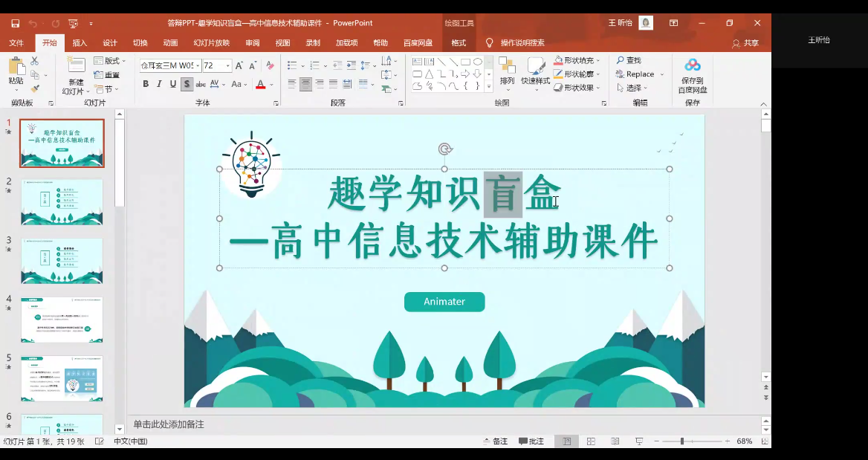
Task: Click the zoom slider handle
Action: [x=682, y=441]
